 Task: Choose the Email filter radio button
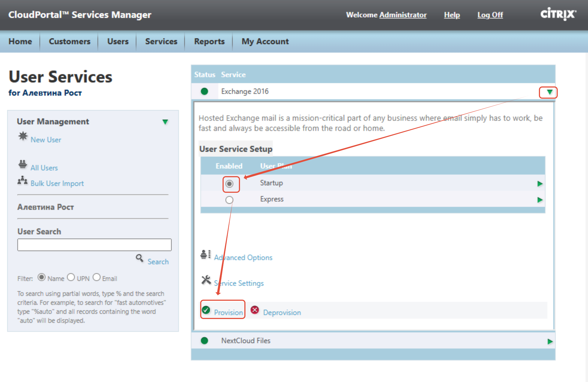pos(97,277)
